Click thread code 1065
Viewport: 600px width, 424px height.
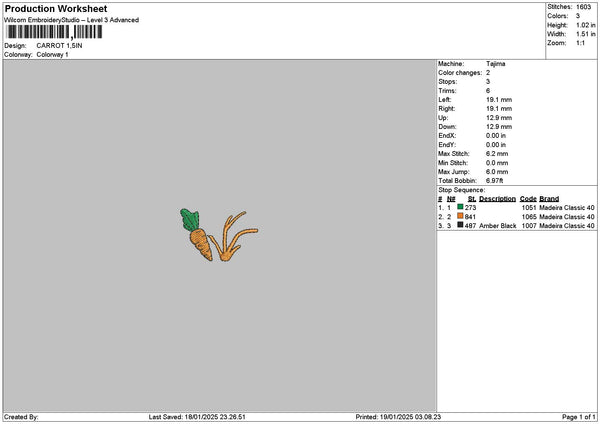[x=529, y=217]
